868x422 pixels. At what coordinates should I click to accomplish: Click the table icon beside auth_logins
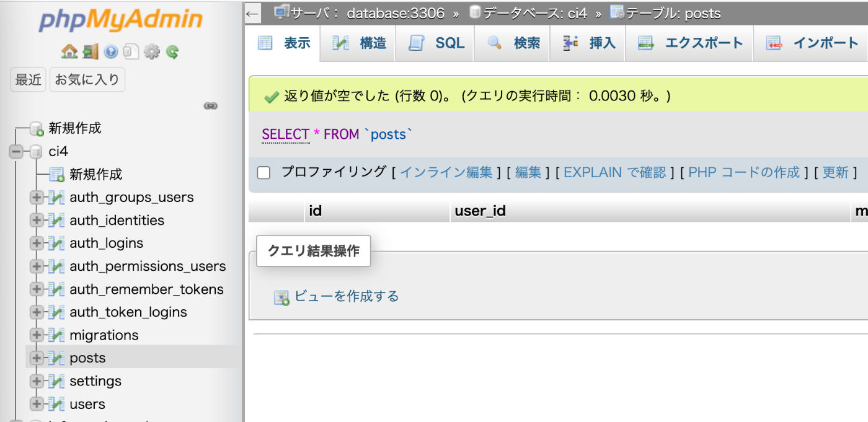coord(57,244)
